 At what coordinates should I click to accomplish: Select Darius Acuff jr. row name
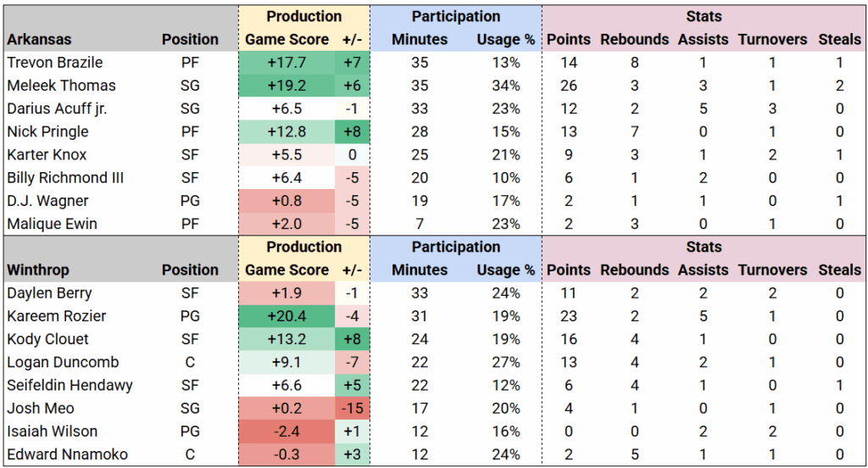57,109
